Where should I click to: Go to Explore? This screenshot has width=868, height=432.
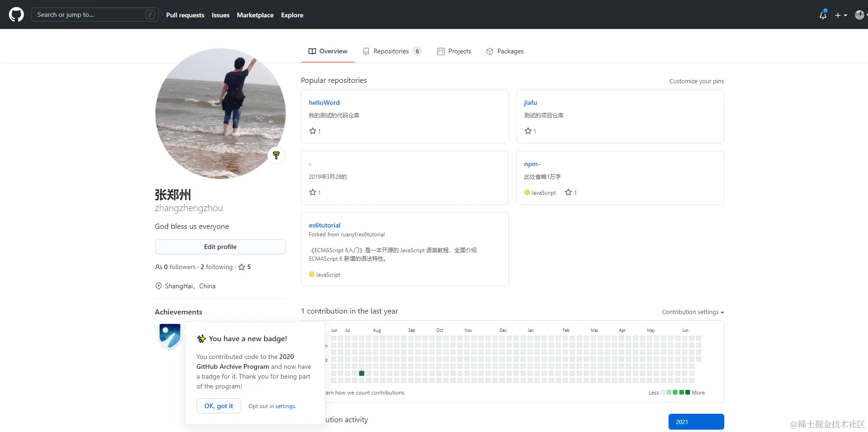point(292,15)
